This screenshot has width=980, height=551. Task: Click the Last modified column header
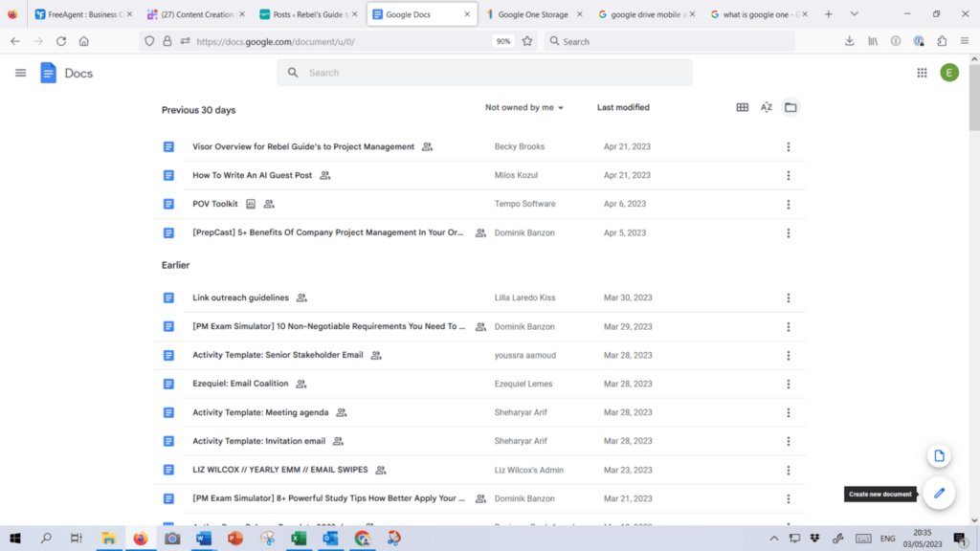pyautogui.click(x=623, y=107)
